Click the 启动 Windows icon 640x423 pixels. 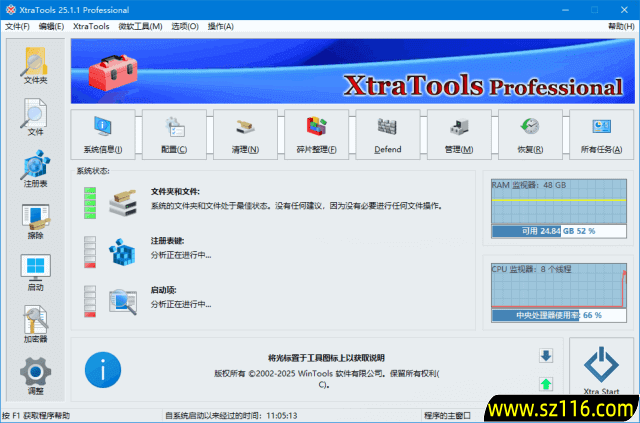(x=36, y=272)
